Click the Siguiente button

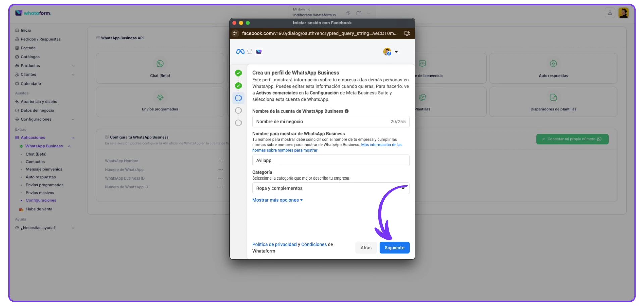394,248
